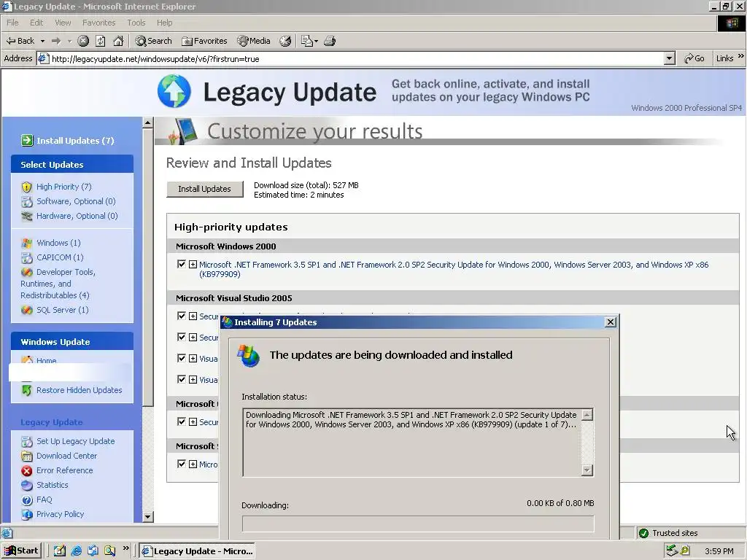
Task: Click the Outlook Express quick launch icon
Action: [93, 551]
